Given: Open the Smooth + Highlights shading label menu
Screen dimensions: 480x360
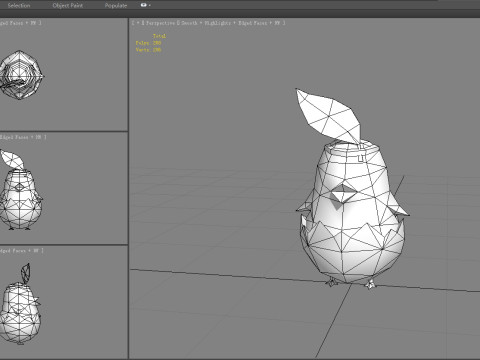Looking at the screenshot, I should tap(206, 23).
